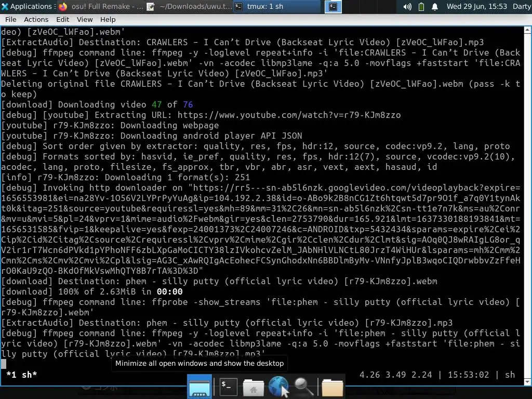The image size is (532, 399).
Task: Open the Edit menu
Action: click(62, 19)
